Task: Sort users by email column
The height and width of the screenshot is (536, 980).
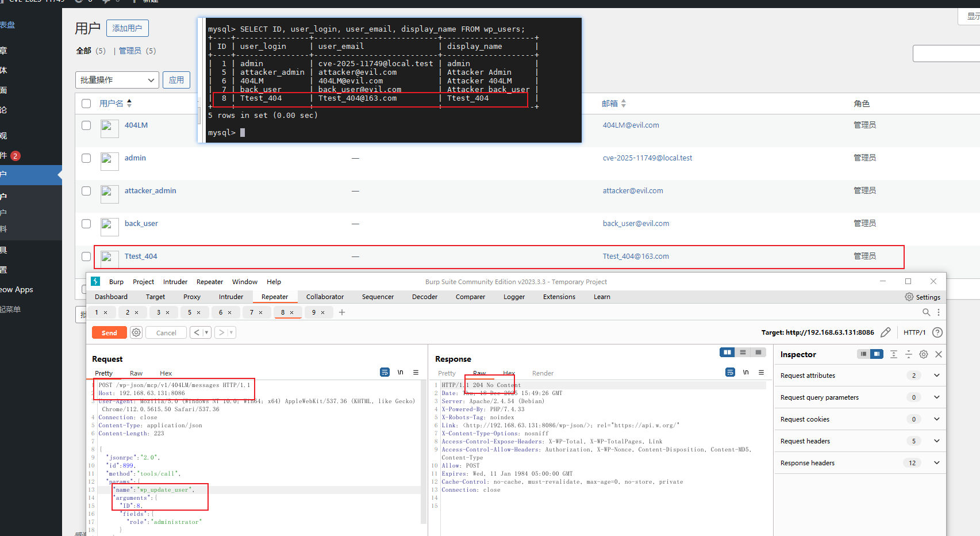Action: [614, 104]
